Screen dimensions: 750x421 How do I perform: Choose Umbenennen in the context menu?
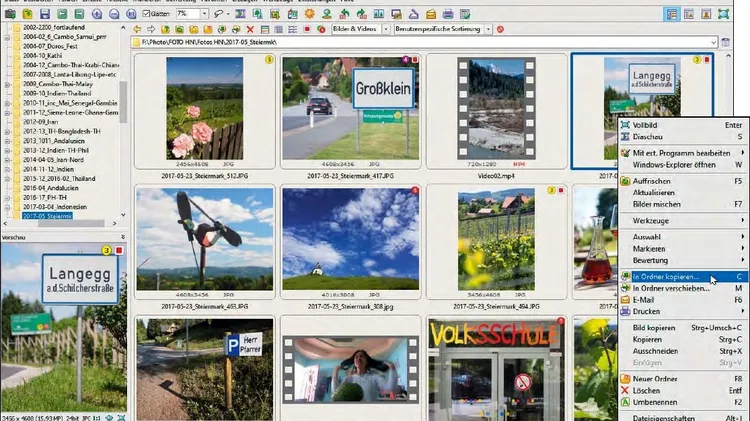[683, 402]
